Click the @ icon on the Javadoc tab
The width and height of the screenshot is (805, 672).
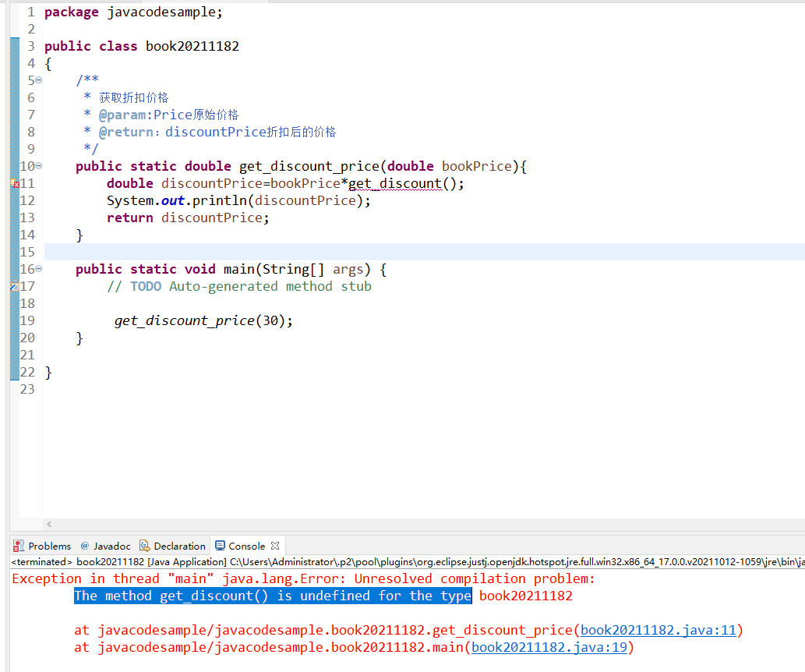[x=83, y=546]
